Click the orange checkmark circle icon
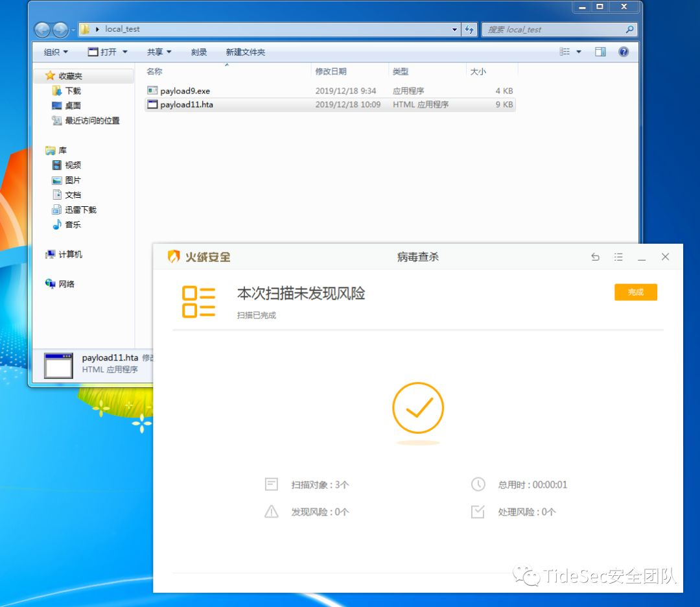The height and width of the screenshot is (607, 700). pyautogui.click(x=418, y=408)
